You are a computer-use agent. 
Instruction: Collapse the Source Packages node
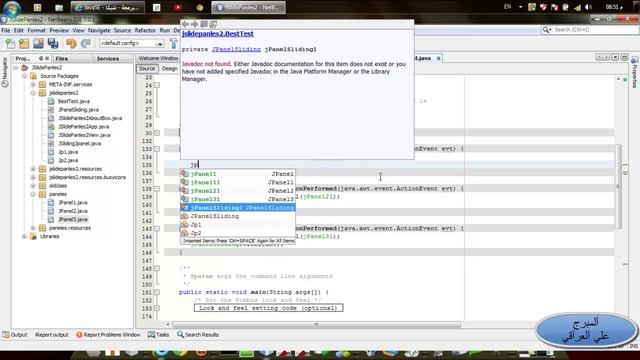click(24, 76)
